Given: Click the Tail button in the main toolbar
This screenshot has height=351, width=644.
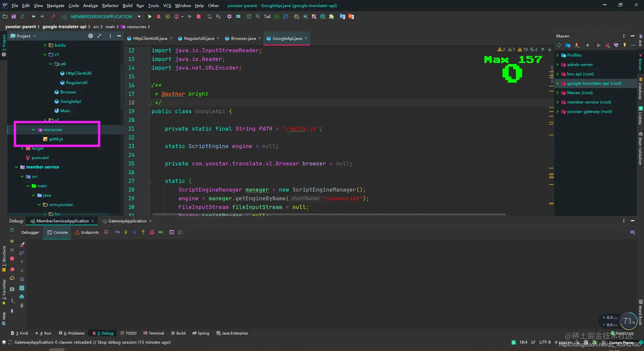Looking at the screenshot, I should [267, 17].
